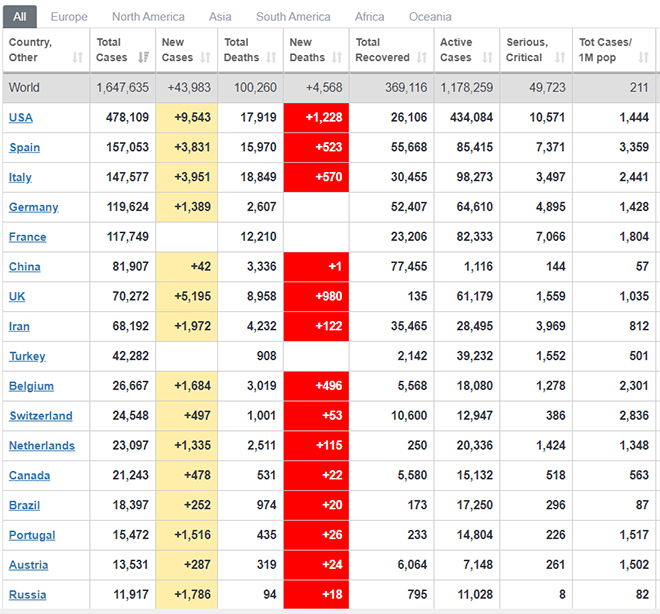The image size is (660, 614).
Task: Show the South America tab
Action: pos(293,17)
